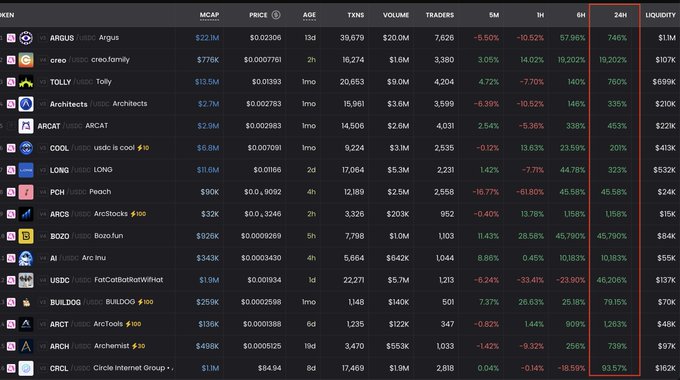Sort table by AGE column header
This screenshot has height=380, width=680.
pos(309,15)
